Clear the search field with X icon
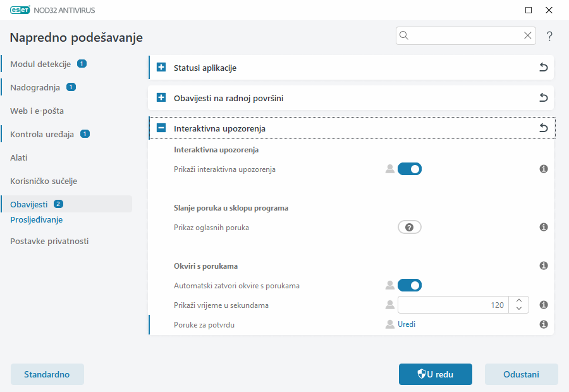 [x=527, y=36]
